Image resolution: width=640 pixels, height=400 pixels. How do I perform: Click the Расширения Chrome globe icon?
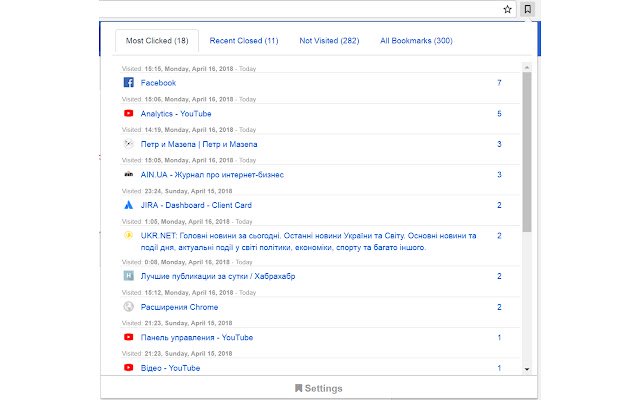(129, 307)
